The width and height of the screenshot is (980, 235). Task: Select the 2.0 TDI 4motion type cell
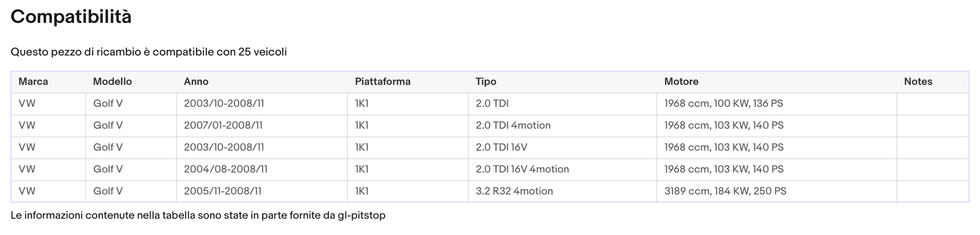coord(563,126)
